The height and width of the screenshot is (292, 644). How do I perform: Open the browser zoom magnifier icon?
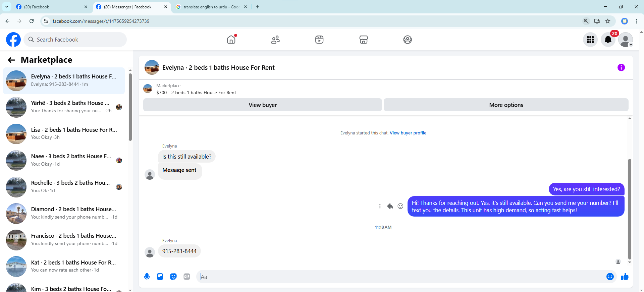point(586,21)
